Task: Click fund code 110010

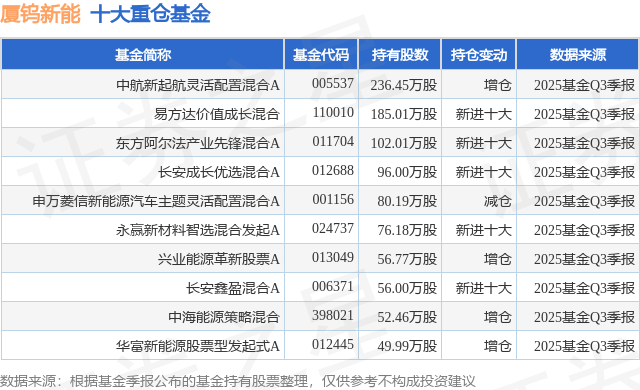Action: pos(333,112)
